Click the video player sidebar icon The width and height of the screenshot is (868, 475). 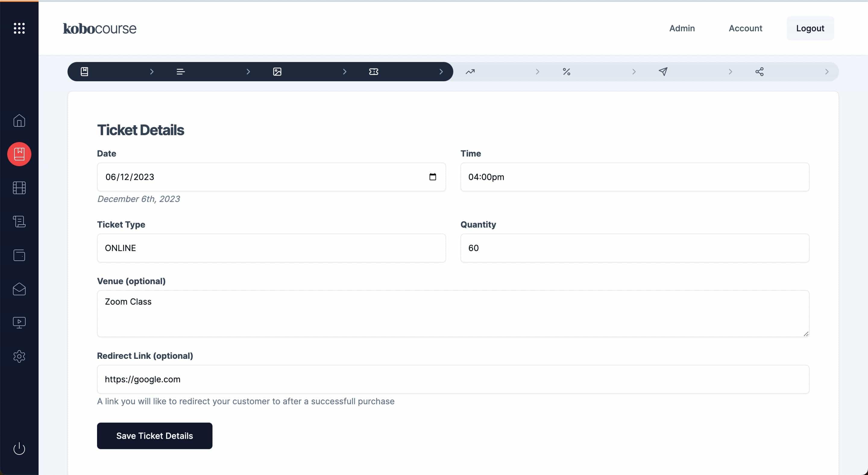click(19, 322)
